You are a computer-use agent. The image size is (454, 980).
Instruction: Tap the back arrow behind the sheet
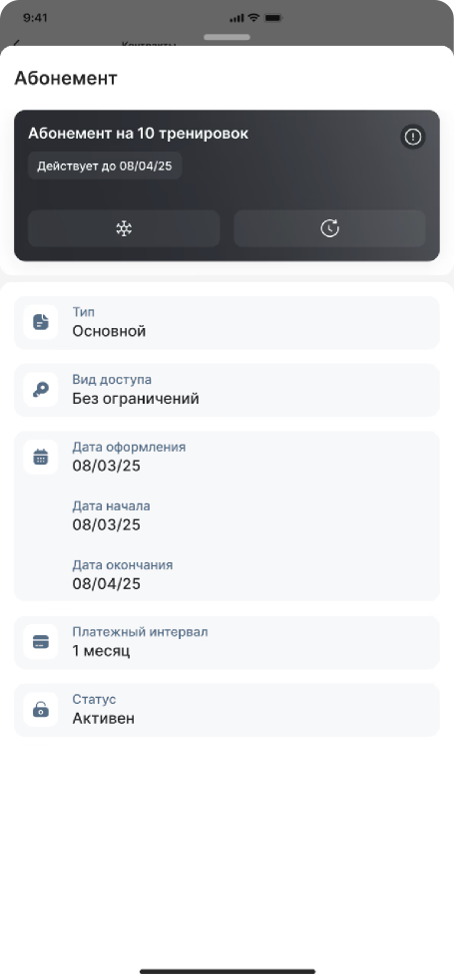17,43
